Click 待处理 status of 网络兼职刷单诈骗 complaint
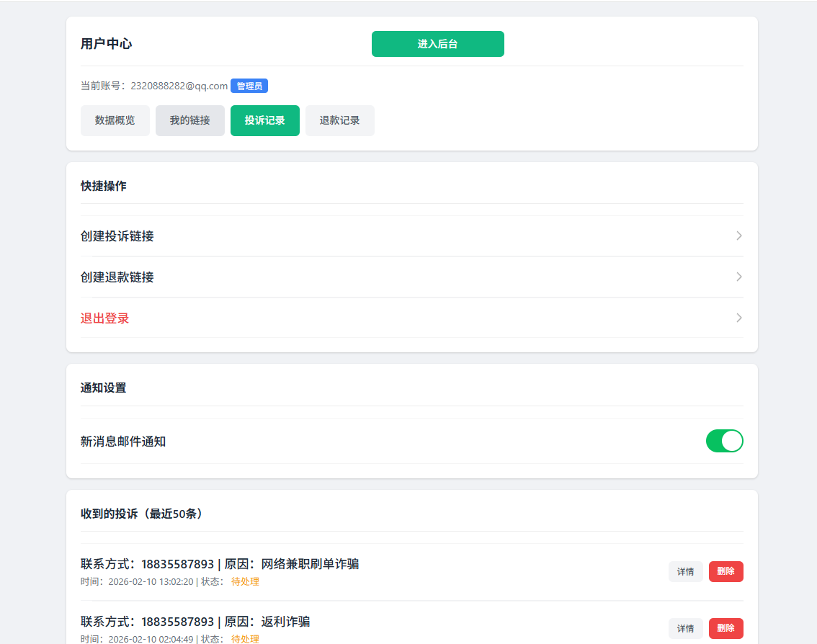The height and width of the screenshot is (644, 817). (x=245, y=582)
